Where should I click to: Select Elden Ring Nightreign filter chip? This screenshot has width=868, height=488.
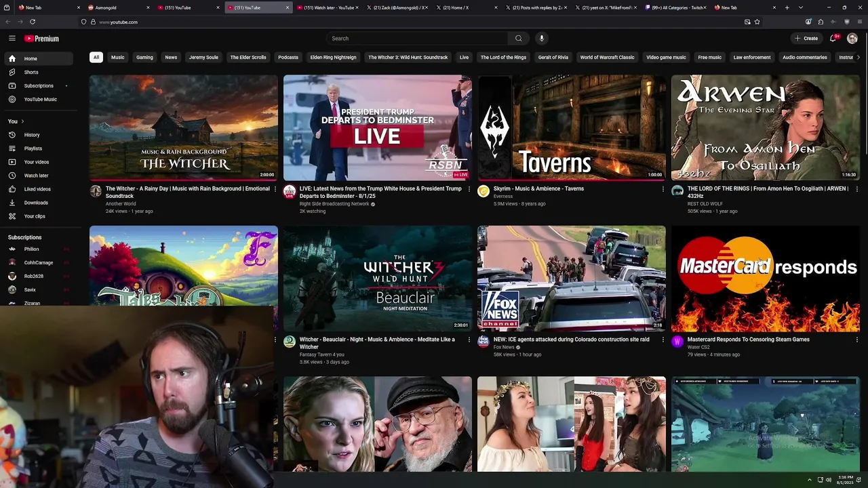[x=333, y=58]
